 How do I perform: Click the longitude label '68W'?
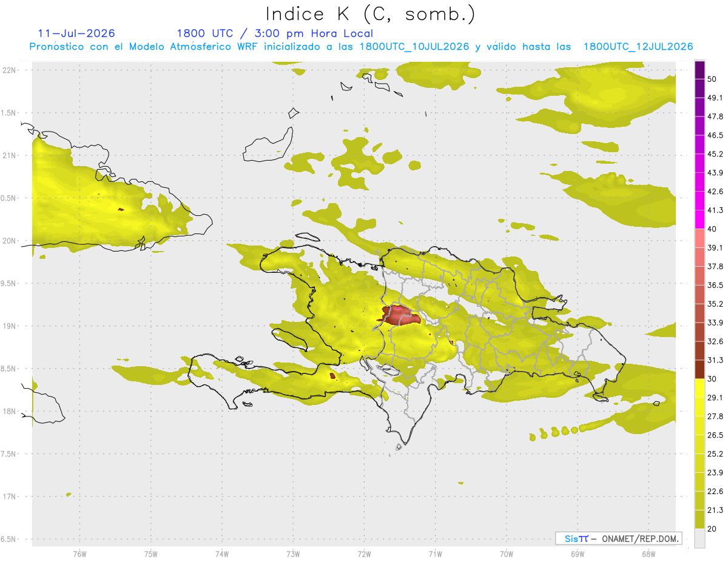tap(648, 554)
